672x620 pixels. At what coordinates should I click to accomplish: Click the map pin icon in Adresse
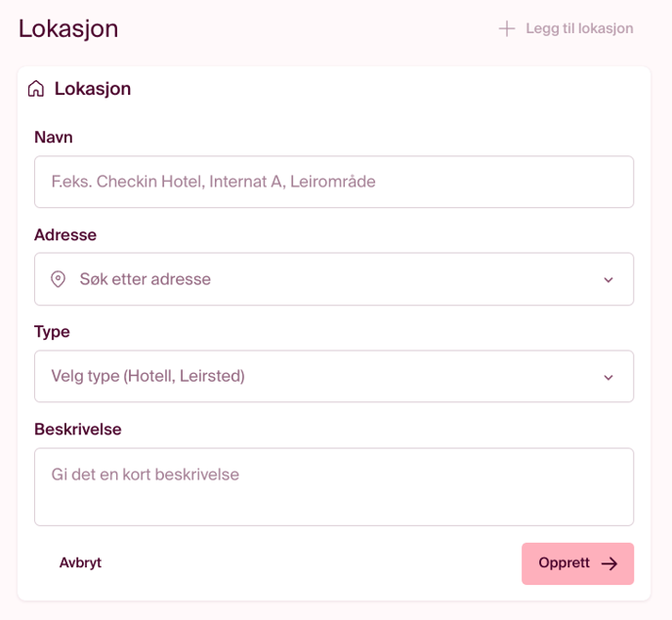click(x=59, y=279)
